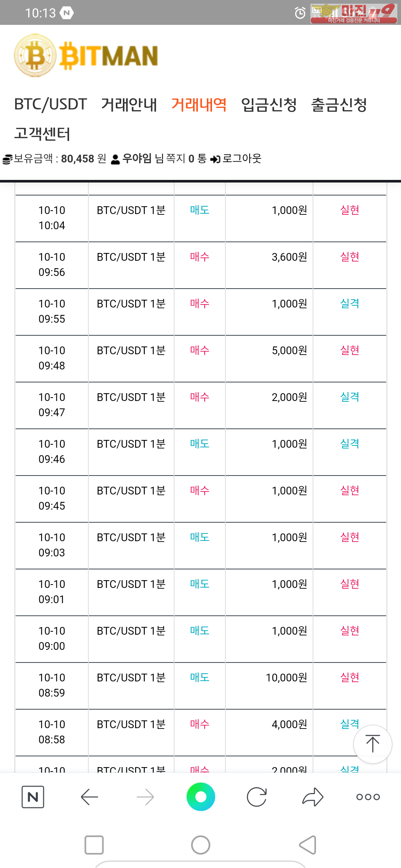Open 쪽지 messages link
Viewport: 401px width, 868px height.
pyautogui.click(x=175, y=159)
